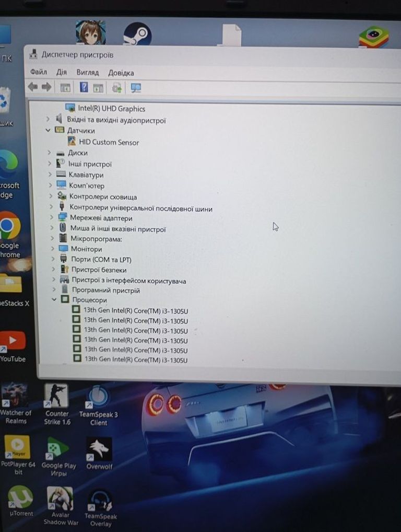Image resolution: width=401 pixels, height=532 pixels.
Task: Open the TeamSpeak 3 Client shortcut
Action: coord(98,405)
